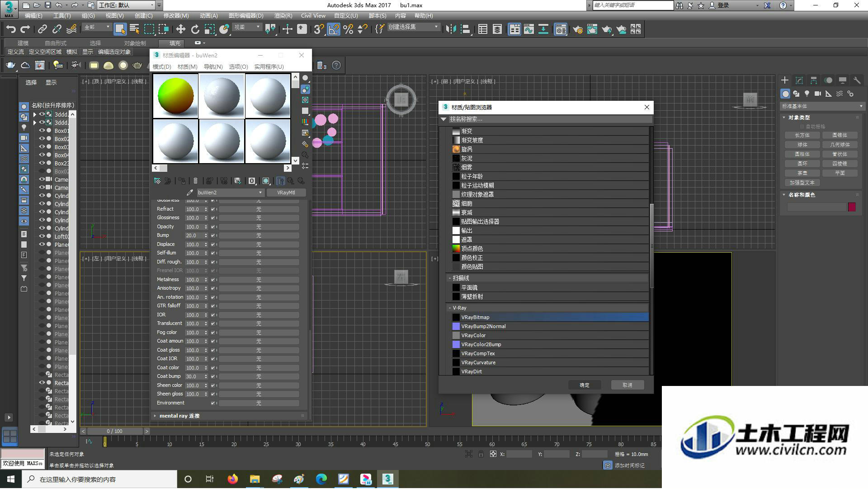This screenshot has height=489, width=868.
Task: Toggle the sample sphere type icon in Material Editor
Action: coord(305,78)
